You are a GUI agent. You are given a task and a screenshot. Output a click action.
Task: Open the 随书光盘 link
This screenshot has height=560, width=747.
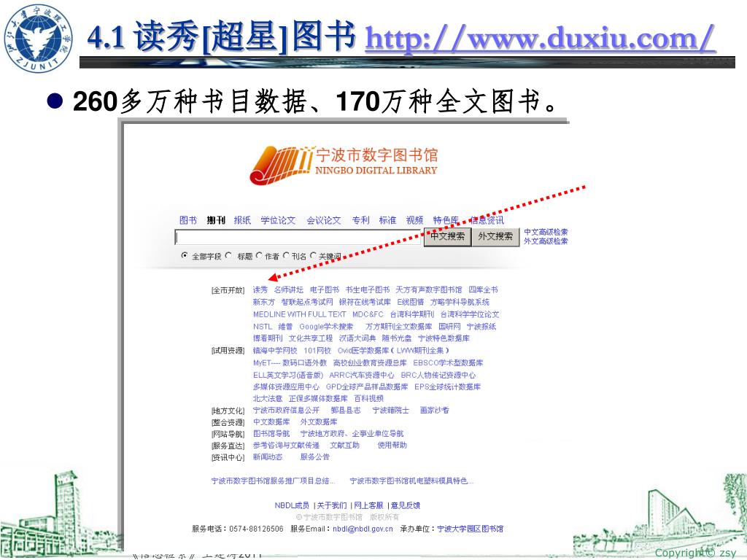tap(397, 338)
